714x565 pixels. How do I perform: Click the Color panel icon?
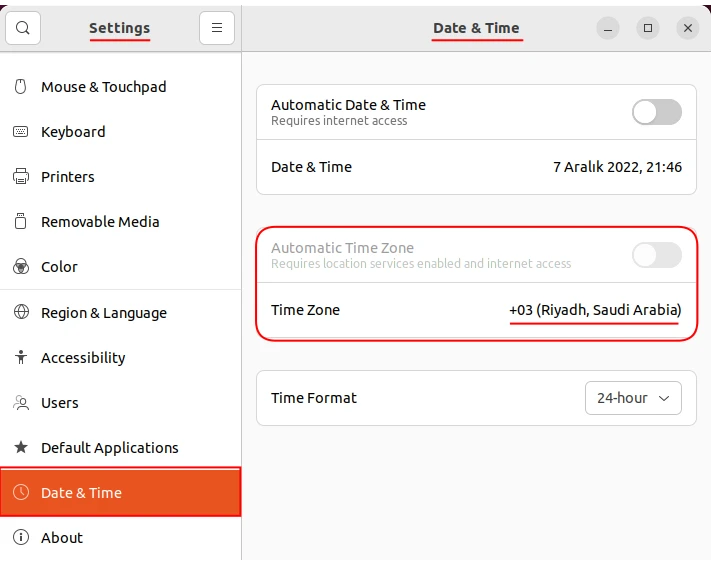point(20,267)
